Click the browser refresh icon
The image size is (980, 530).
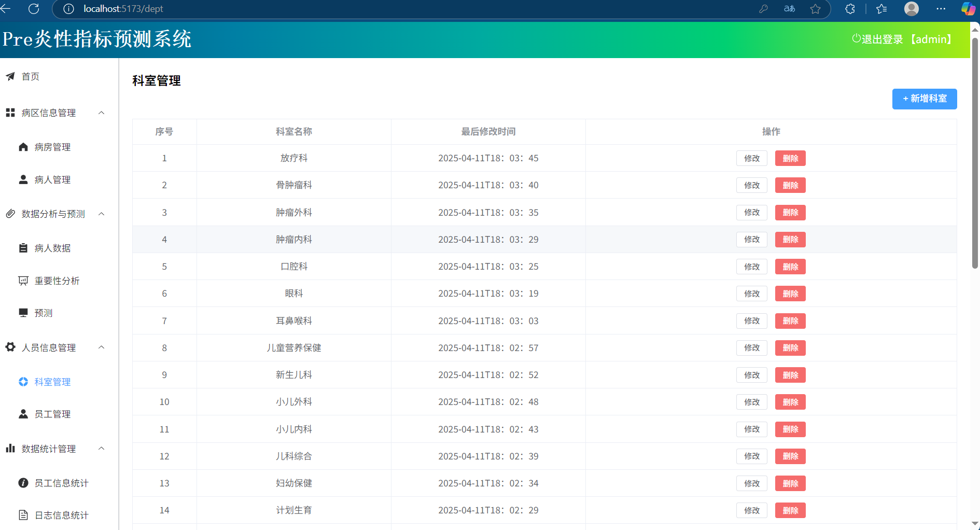pyautogui.click(x=34, y=9)
